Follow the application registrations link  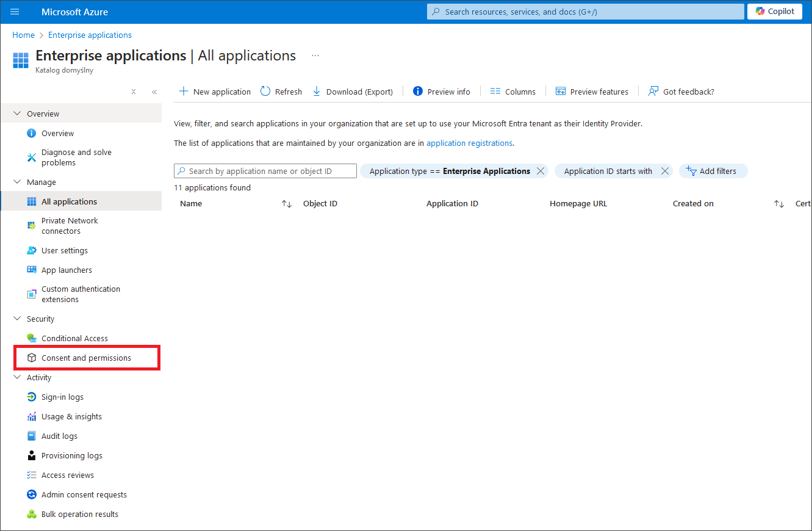pos(469,143)
